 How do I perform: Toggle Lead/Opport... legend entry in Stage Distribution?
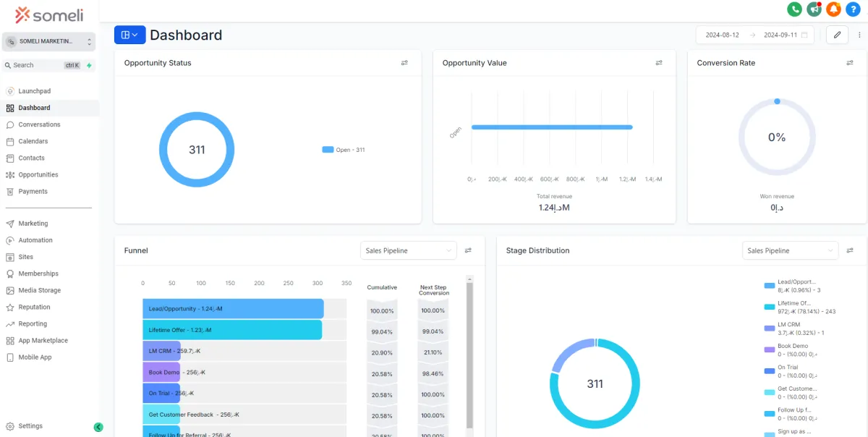[x=792, y=286]
